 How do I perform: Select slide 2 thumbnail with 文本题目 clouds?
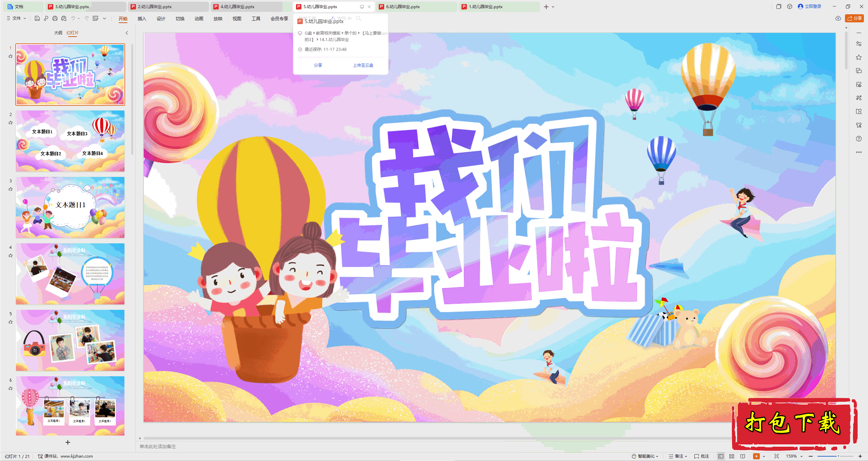click(x=70, y=141)
